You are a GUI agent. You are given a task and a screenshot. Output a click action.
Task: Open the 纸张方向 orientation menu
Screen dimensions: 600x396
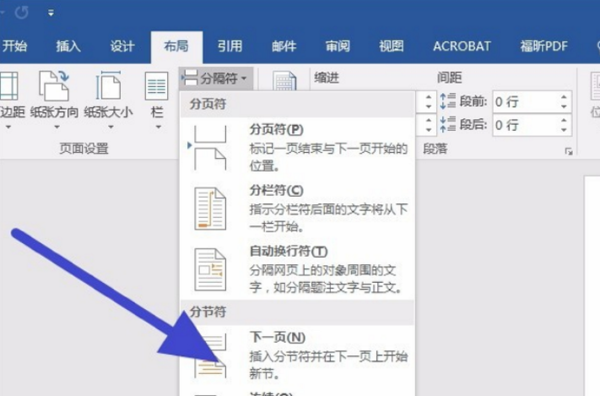pos(54,101)
